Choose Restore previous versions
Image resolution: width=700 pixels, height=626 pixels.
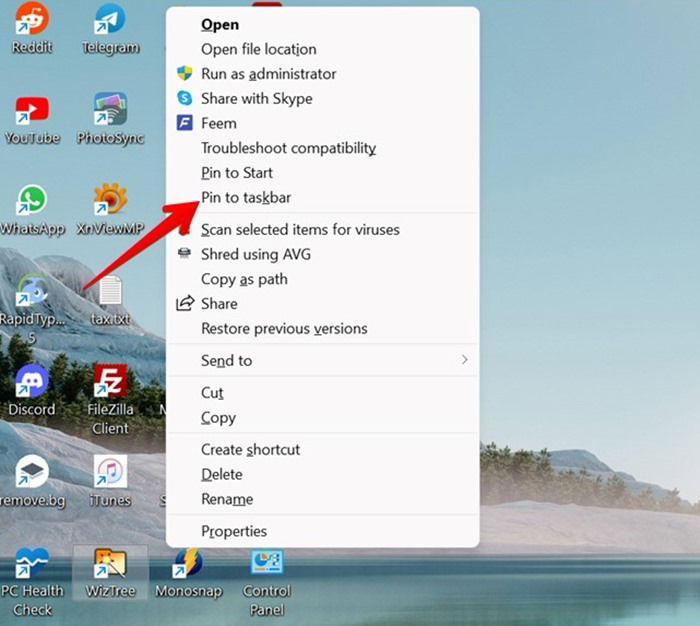click(322, 329)
